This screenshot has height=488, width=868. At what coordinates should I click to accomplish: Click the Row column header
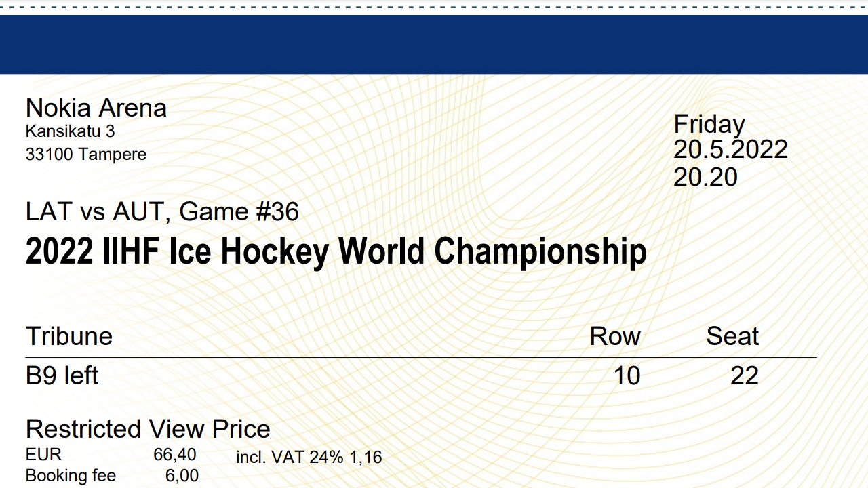pyautogui.click(x=615, y=336)
